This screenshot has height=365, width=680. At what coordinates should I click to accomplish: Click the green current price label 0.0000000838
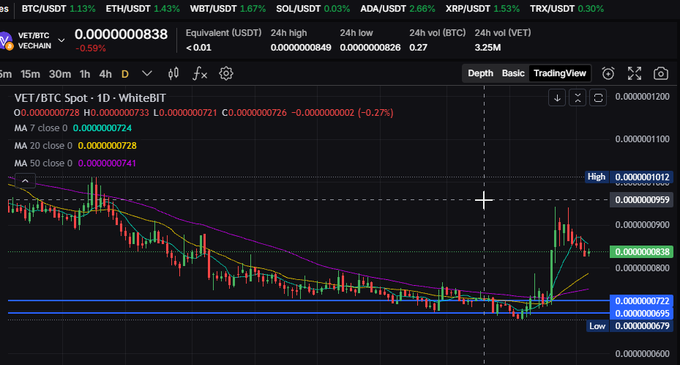642,252
